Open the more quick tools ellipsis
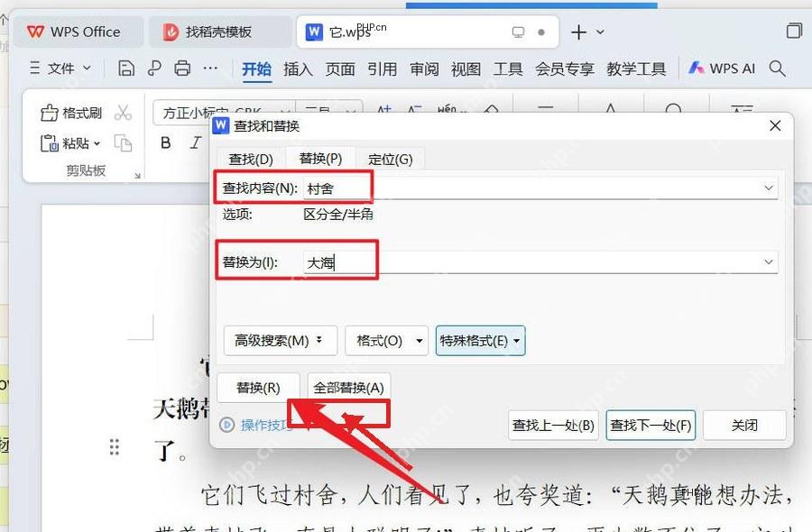 coord(209,69)
